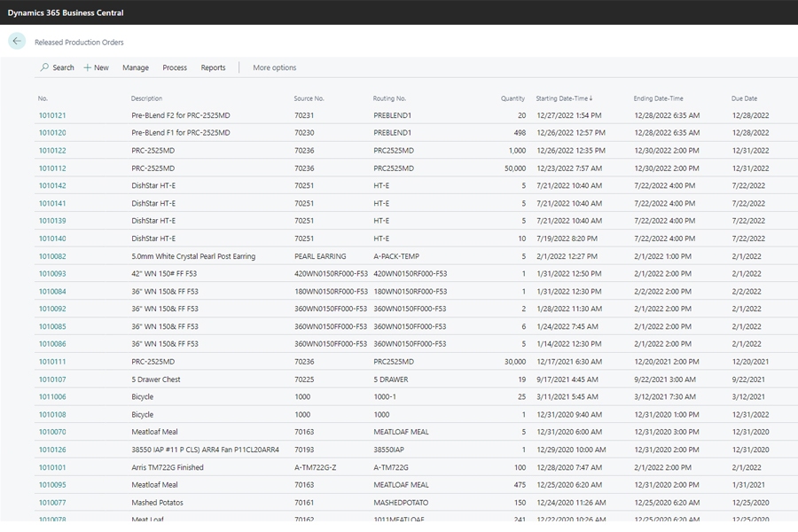Open production order 1011006

(52, 397)
